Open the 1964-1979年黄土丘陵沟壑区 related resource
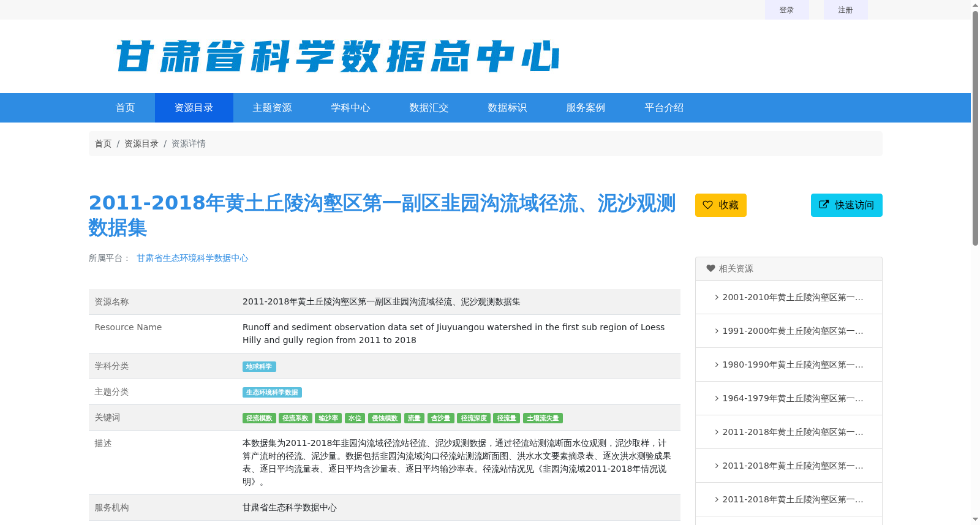980x525 pixels. point(793,398)
